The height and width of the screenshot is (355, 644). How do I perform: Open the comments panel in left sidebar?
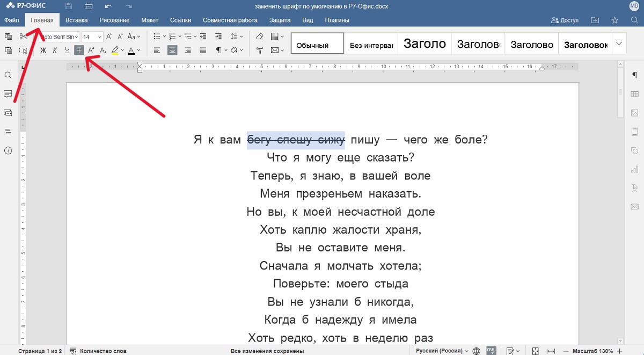pos(8,94)
